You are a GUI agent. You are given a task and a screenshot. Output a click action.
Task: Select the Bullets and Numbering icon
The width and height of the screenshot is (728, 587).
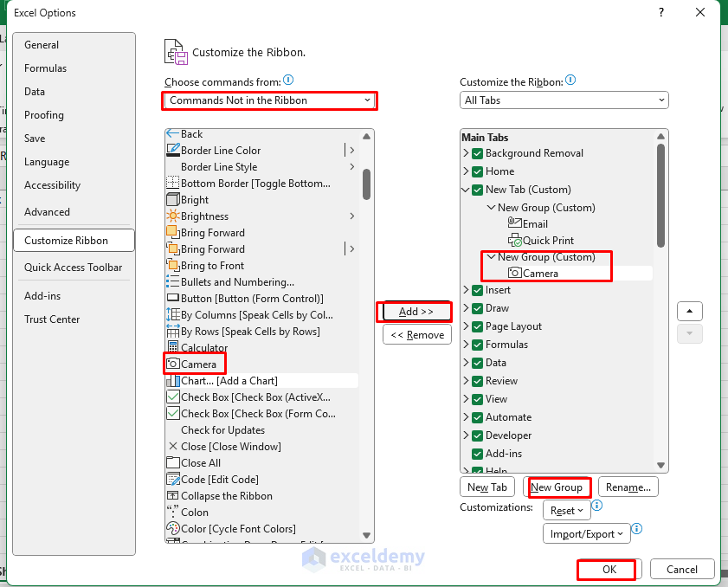pyautogui.click(x=173, y=282)
